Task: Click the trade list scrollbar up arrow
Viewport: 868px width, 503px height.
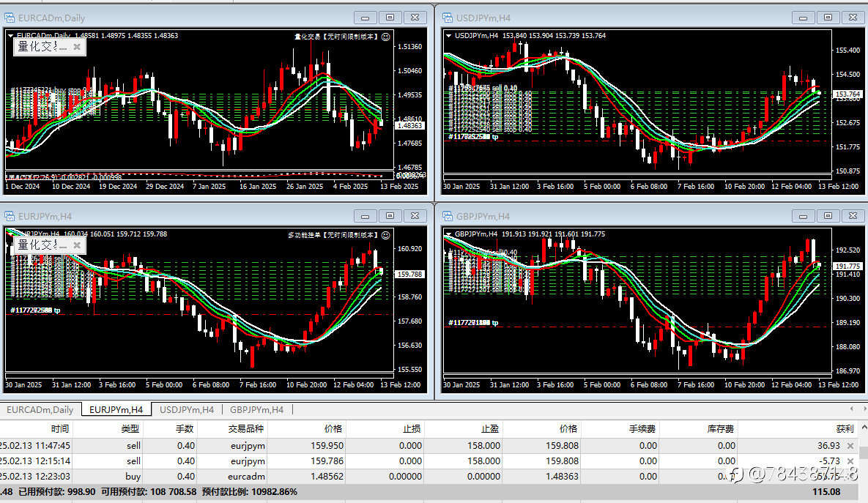Action: [x=863, y=428]
